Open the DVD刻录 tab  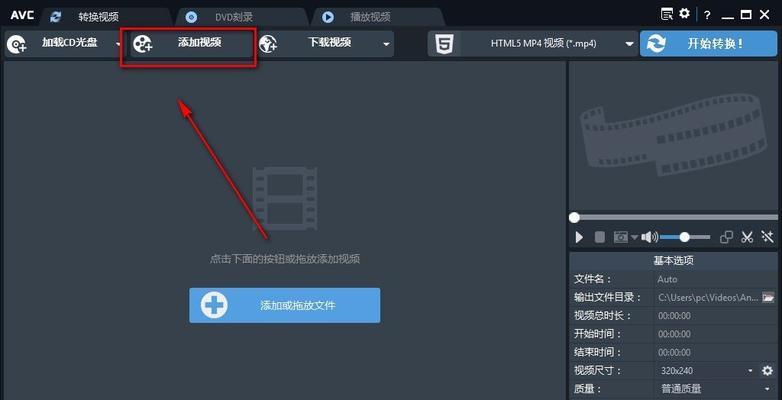(240, 17)
